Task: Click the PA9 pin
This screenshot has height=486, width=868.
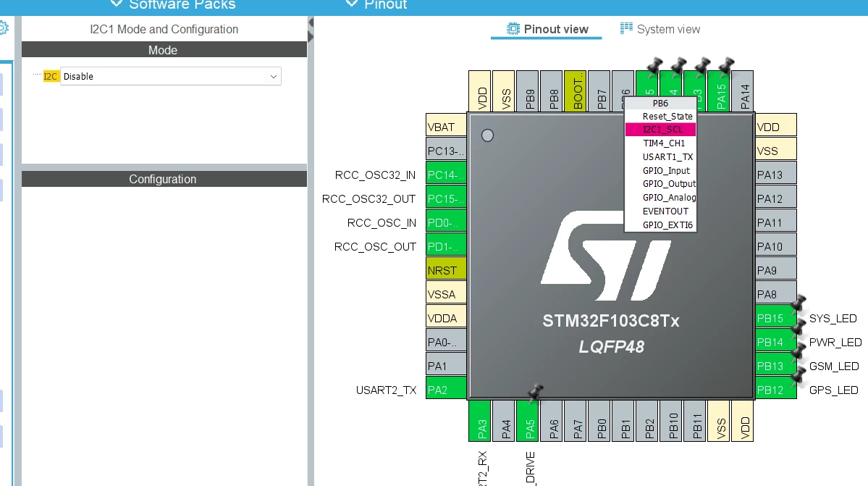Action: pos(776,270)
